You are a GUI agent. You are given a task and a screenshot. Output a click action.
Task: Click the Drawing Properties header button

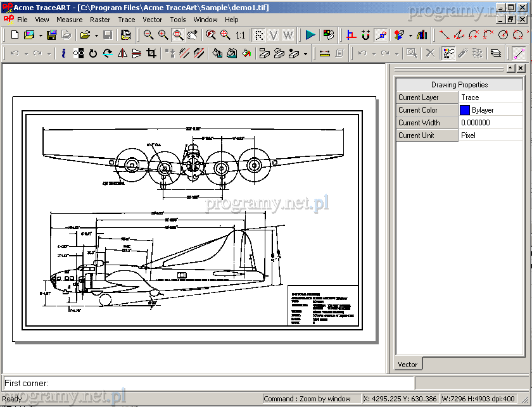click(x=459, y=85)
